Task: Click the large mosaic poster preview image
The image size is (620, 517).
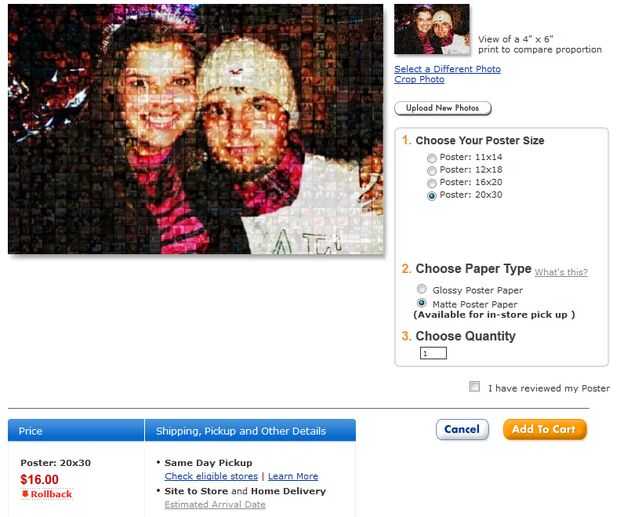Action: (196, 129)
